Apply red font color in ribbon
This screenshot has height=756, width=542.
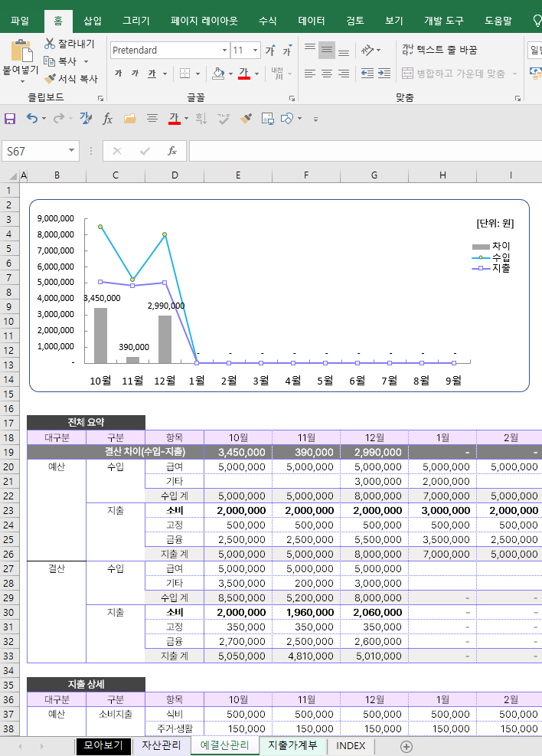243,74
